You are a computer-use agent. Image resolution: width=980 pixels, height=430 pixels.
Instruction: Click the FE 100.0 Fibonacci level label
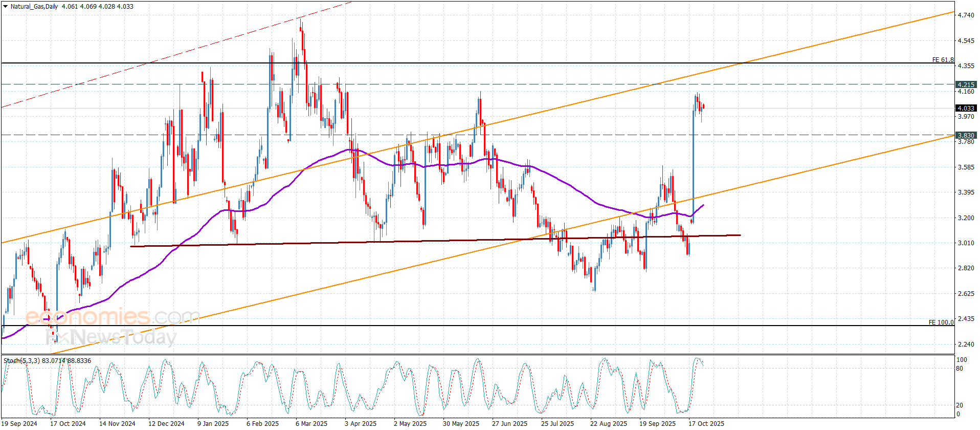point(941,322)
